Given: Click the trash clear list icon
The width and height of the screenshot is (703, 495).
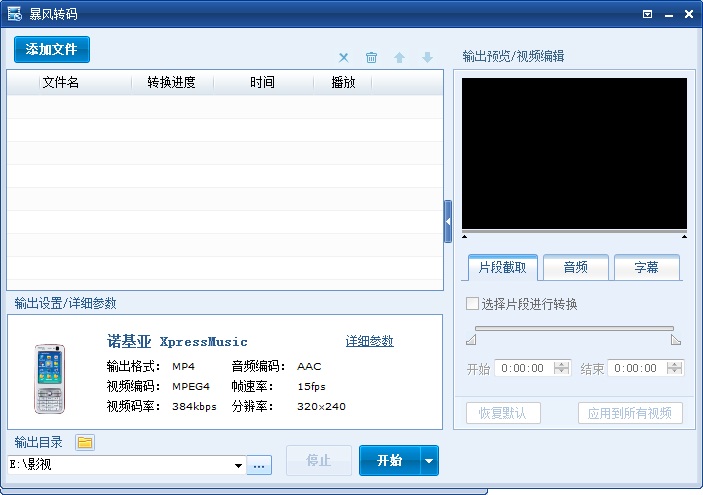Looking at the screenshot, I should [x=372, y=58].
